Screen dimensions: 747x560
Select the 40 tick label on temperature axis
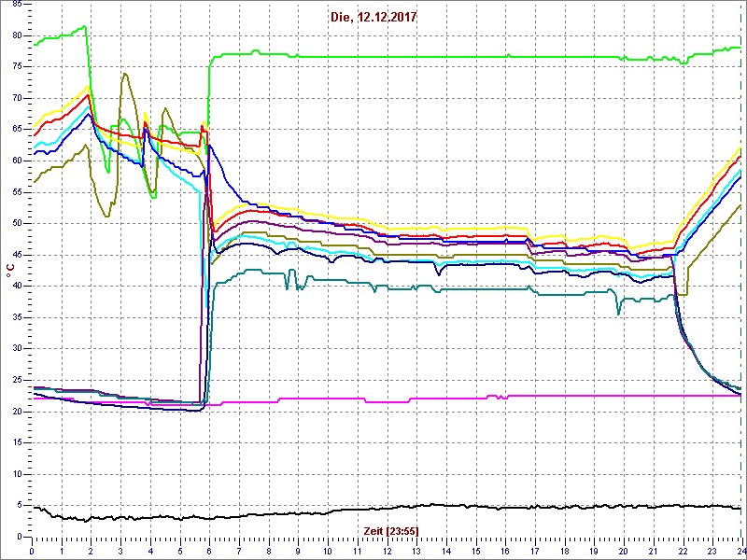click(x=16, y=286)
